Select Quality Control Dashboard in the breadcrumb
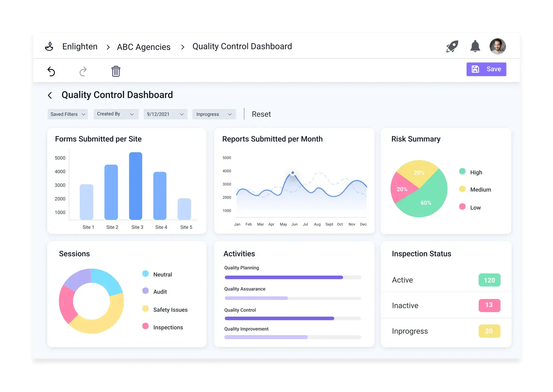Viewport: 553px width, 392px height. click(242, 46)
